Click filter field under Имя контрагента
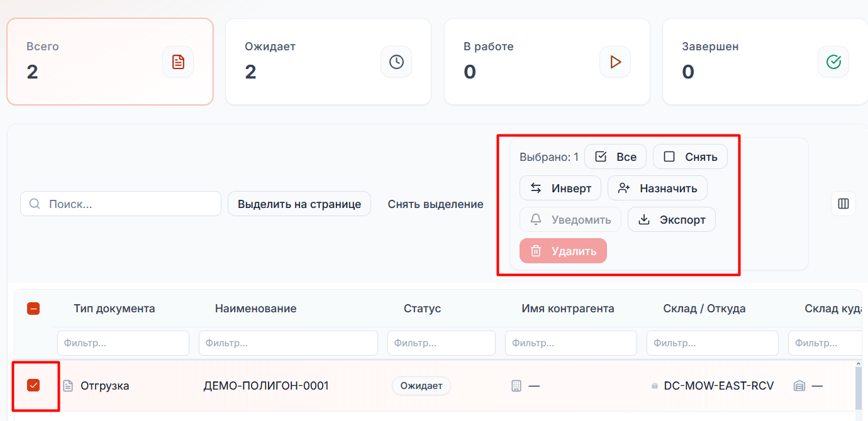Screen dimensions: 868x421 [571, 343]
